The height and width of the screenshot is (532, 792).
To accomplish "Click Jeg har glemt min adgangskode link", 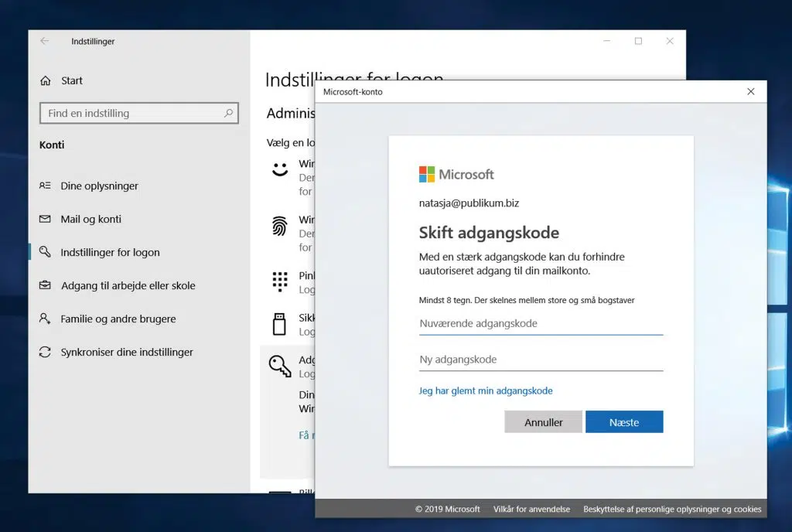I will coord(486,390).
